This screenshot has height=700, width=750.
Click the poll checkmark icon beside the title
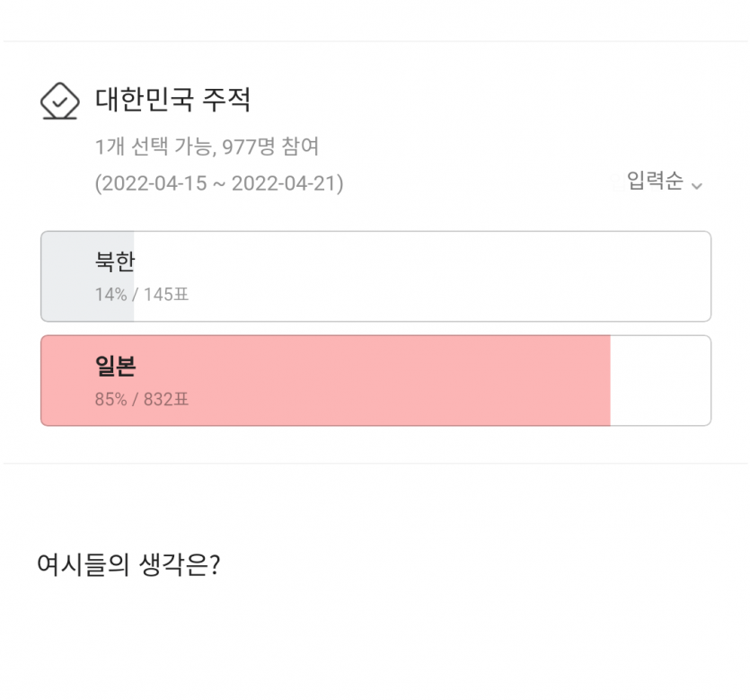tap(60, 101)
